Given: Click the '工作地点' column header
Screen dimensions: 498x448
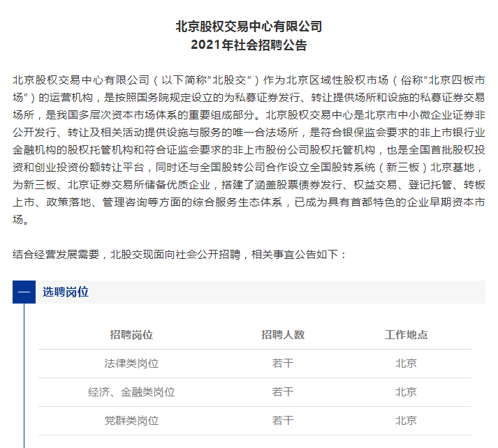Looking at the screenshot, I should coord(406,335).
